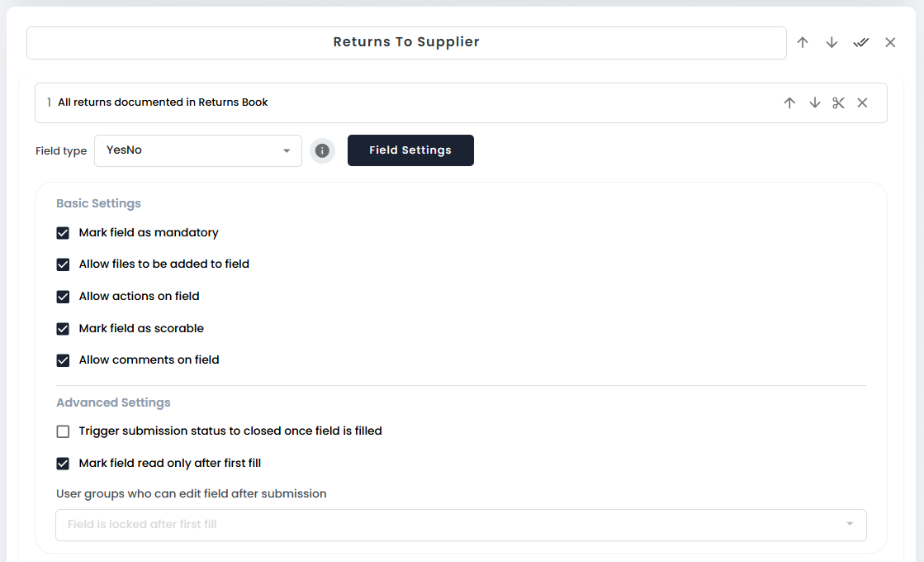The image size is (924, 562).
Task: Show field type info tooltip icon
Action: coord(323,151)
